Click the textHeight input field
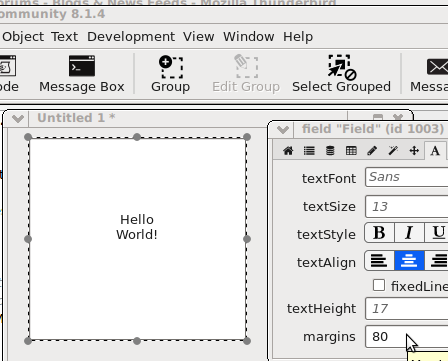Image resolution: width=448 pixels, height=361 pixels. click(x=407, y=309)
